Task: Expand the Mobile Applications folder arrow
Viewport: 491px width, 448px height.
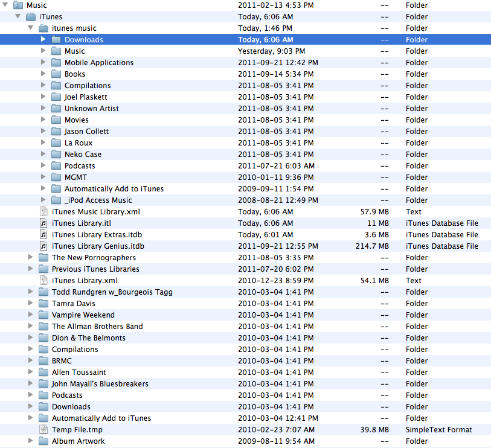Action: click(x=43, y=62)
